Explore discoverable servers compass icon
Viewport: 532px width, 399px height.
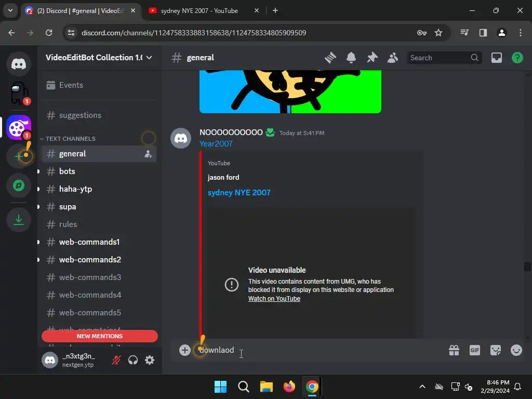point(19,185)
